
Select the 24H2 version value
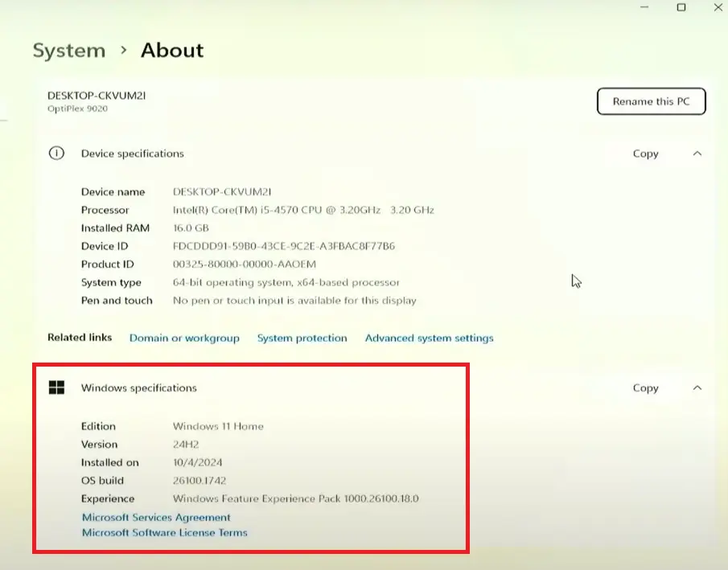click(186, 445)
